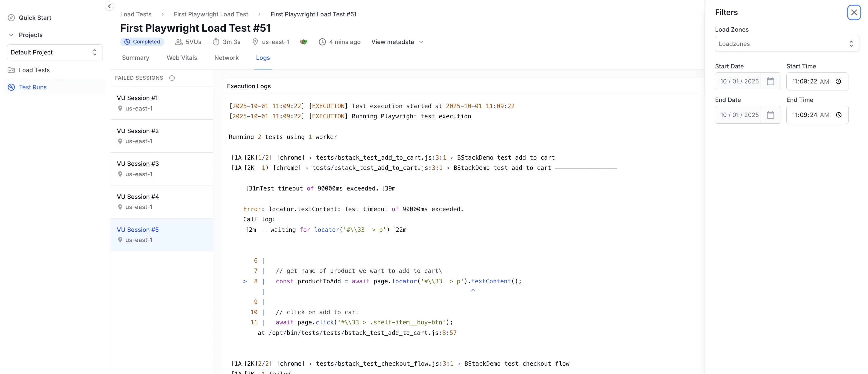Select VU Session #4
Image resolution: width=868 pixels, height=374 pixels.
tap(161, 201)
